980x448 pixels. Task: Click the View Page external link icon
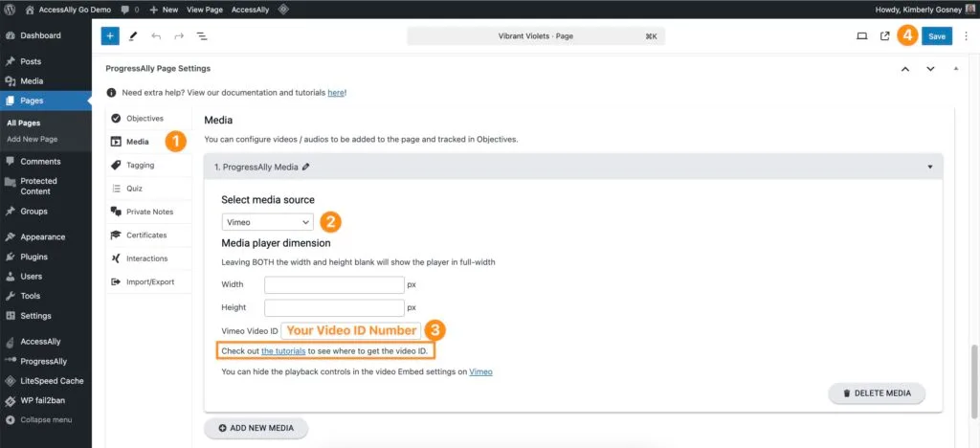884,36
